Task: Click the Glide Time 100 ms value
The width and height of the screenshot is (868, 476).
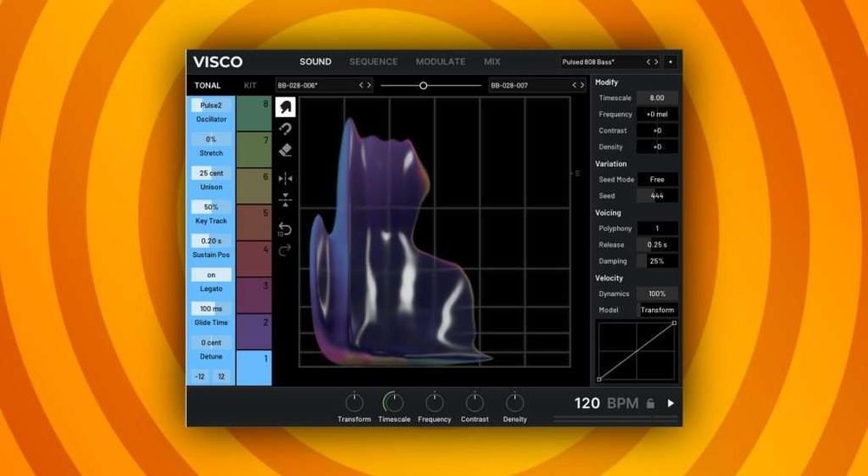Action: [211, 308]
